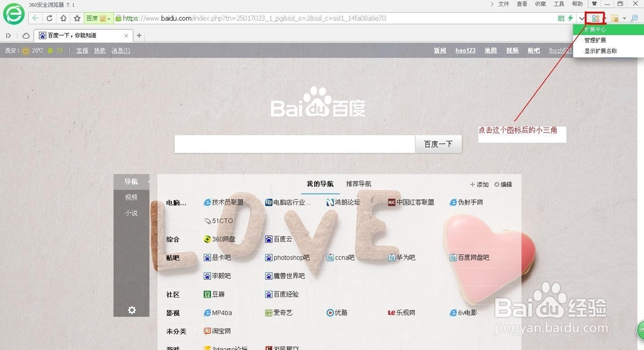Open hao123 link in top bar
Image resolution: width=644 pixels, height=350 pixels.
pos(466,50)
